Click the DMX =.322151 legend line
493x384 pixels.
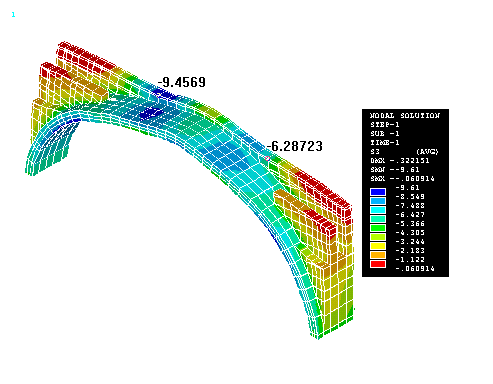[400, 160]
